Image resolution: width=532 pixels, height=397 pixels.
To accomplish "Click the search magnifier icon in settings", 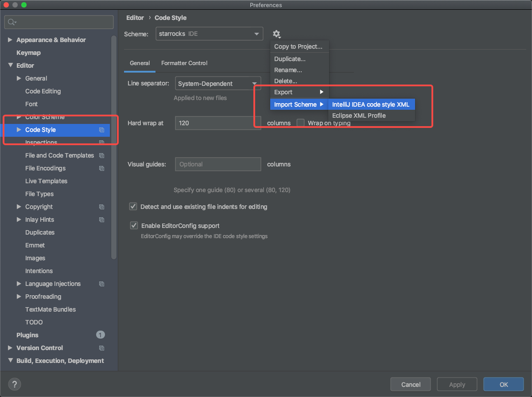I will [12, 22].
